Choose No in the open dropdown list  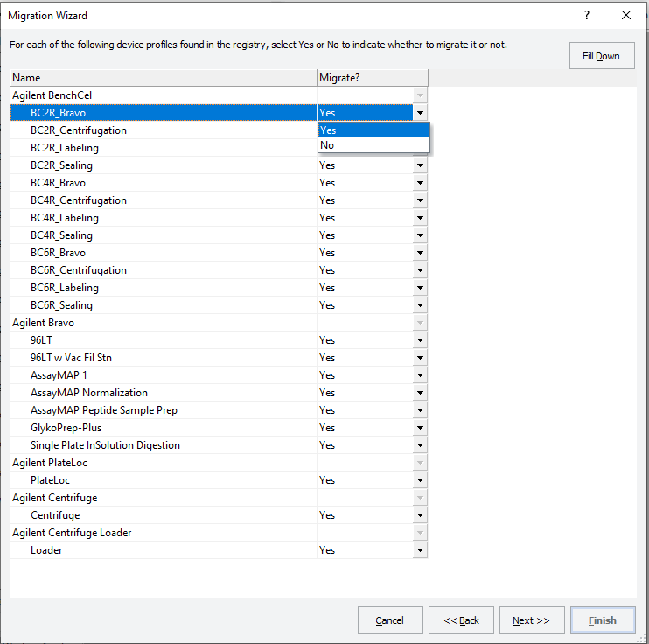click(373, 145)
